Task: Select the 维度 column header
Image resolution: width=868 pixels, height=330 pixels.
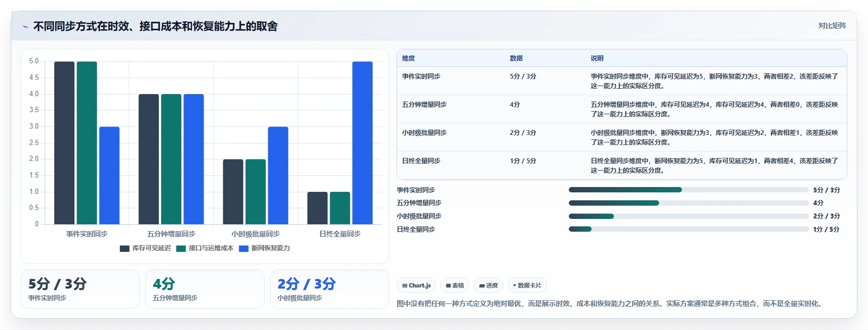Action: tap(408, 58)
